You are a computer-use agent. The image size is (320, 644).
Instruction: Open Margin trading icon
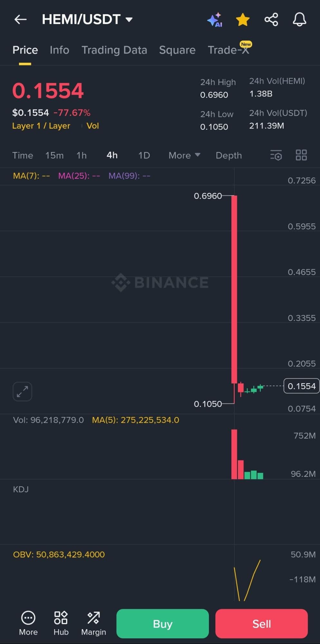pyautogui.click(x=93, y=623)
